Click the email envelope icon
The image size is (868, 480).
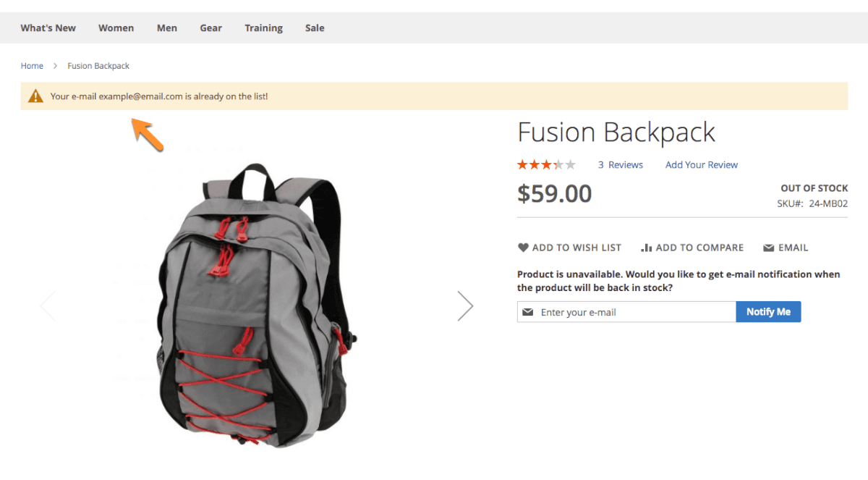click(x=769, y=248)
